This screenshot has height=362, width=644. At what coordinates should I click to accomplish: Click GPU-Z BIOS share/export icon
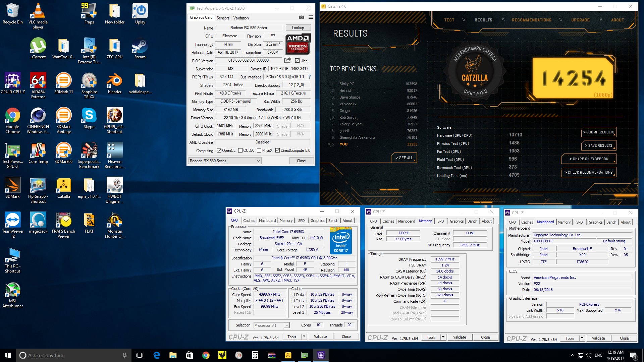coord(287,60)
